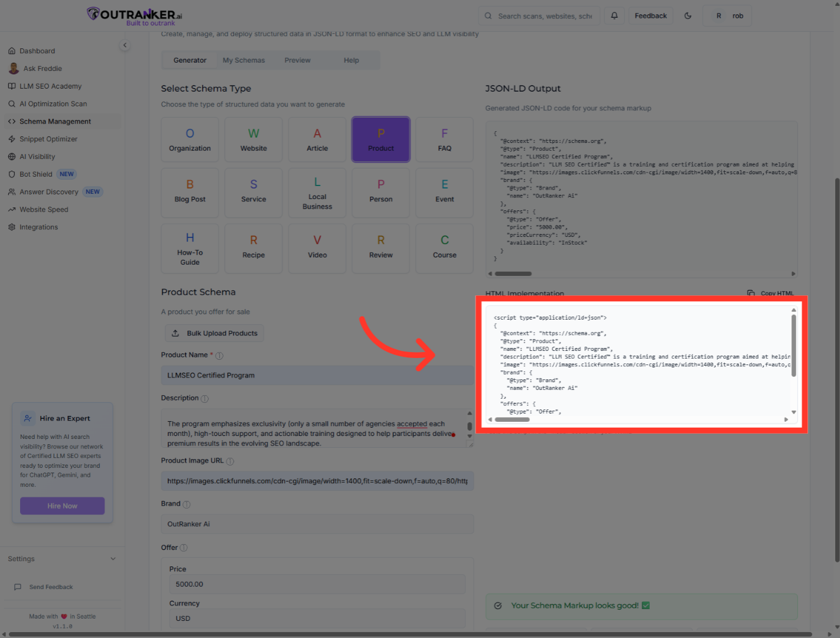This screenshot has height=638, width=840.
Task: Click the Feedback button in header
Action: click(650, 16)
